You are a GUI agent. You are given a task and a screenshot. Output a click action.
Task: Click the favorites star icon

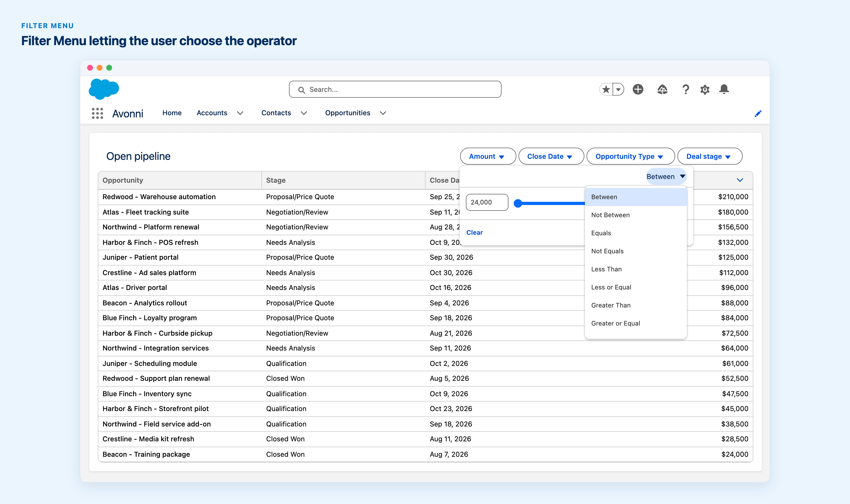pyautogui.click(x=606, y=89)
